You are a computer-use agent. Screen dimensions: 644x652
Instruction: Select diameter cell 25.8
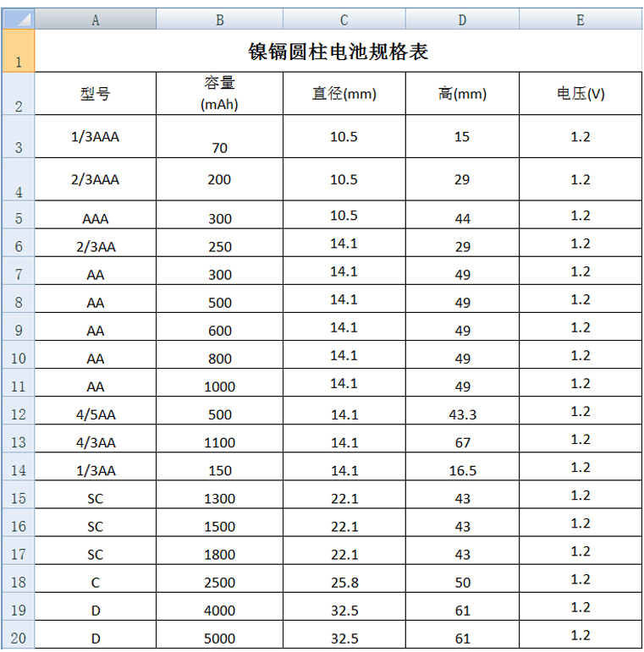pyautogui.click(x=344, y=578)
